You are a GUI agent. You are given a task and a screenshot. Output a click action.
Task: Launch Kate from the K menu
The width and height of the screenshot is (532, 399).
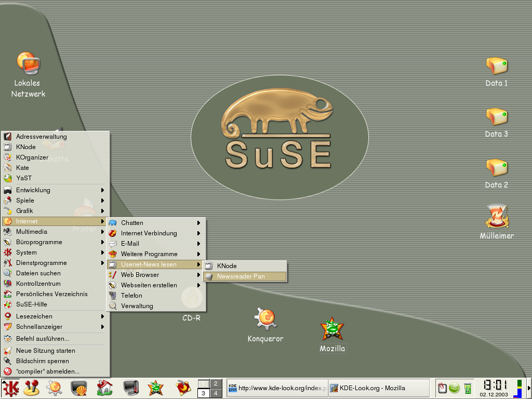pos(56,168)
